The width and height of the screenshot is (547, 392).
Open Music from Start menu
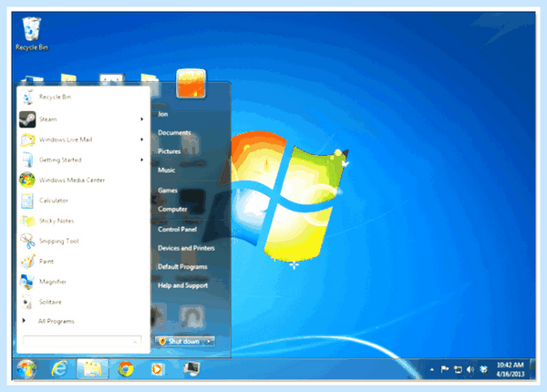tap(167, 170)
